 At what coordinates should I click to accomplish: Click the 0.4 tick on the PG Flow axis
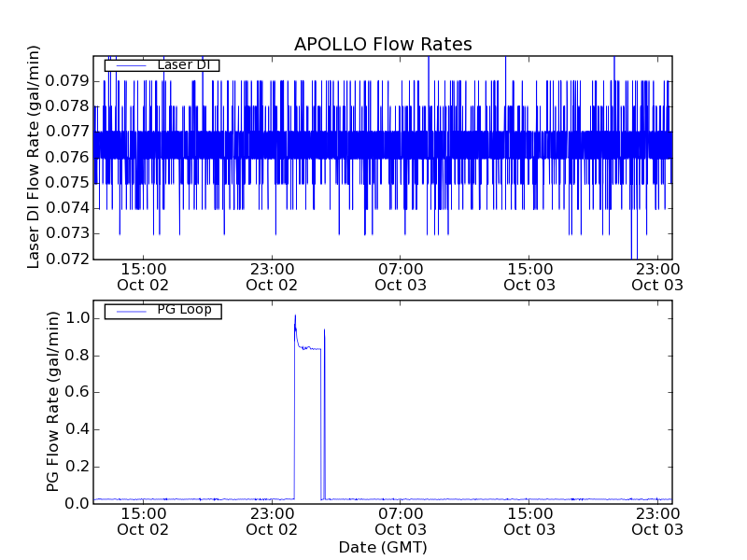[78, 429]
